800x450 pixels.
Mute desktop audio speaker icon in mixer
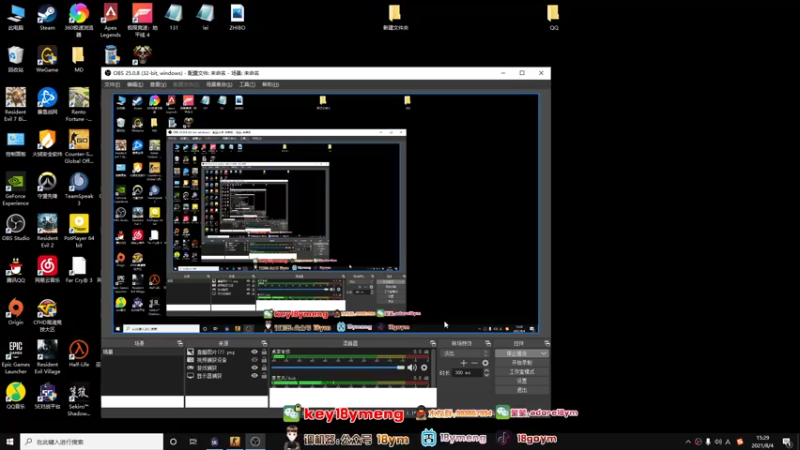[x=412, y=367]
